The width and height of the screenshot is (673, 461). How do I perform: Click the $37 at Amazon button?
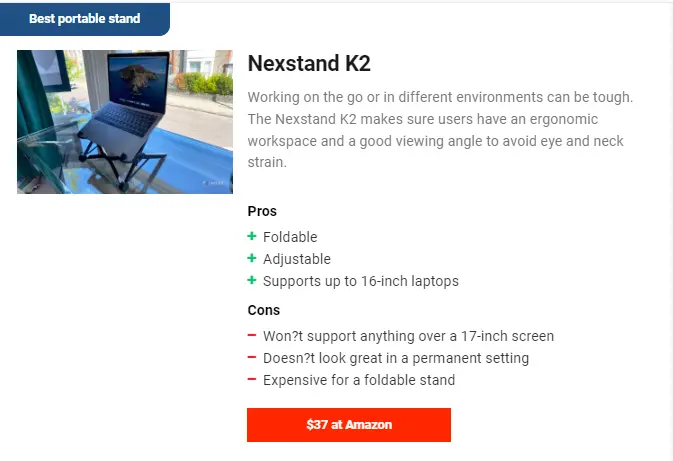[x=349, y=425]
